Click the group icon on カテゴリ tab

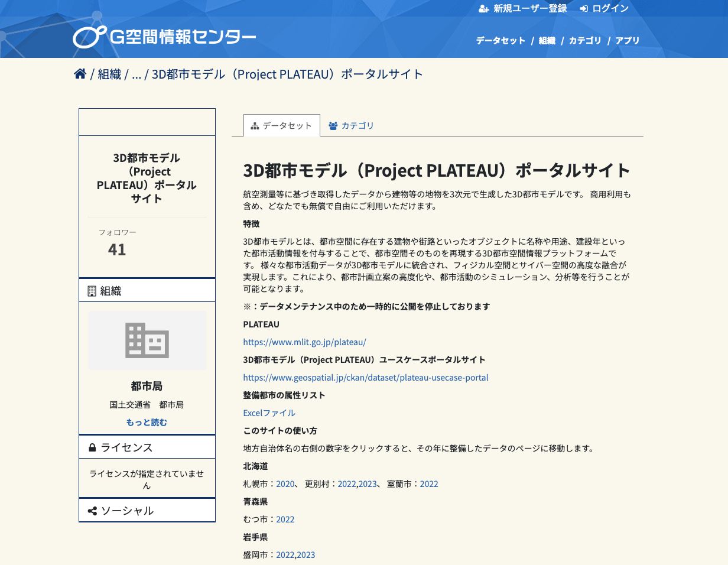333,126
